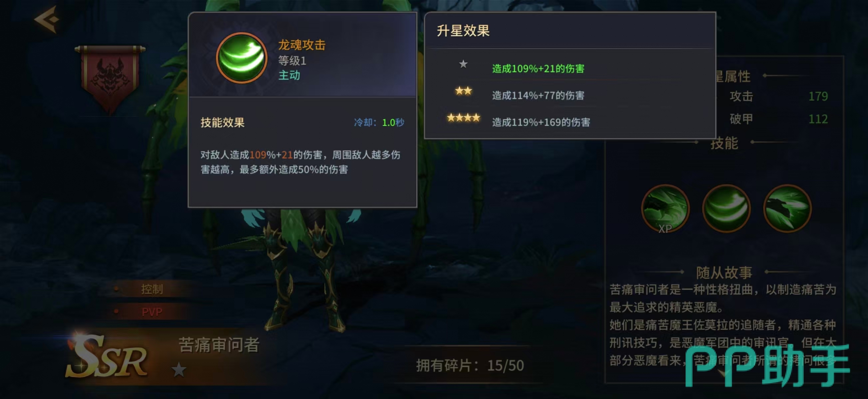Screen dimensions: 868x399
Task: Click the 随从故事 story heading
Action: click(724, 272)
